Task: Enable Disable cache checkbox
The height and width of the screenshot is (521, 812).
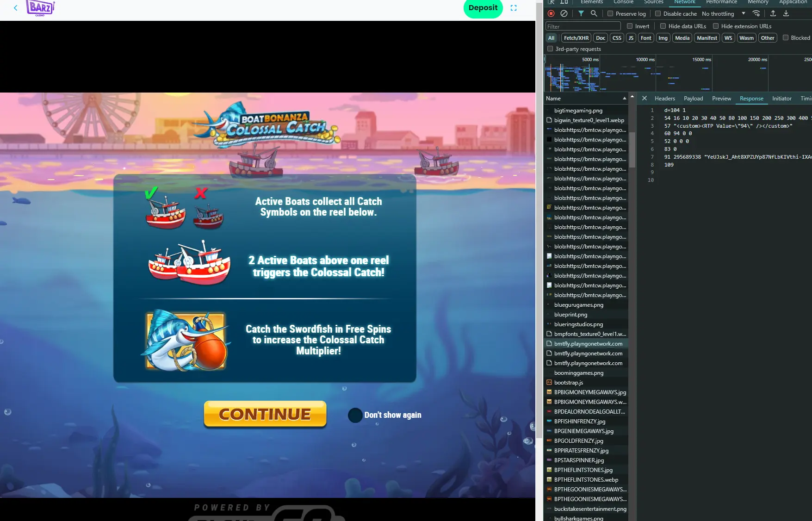Action: pyautogui.click(x=658, y=13)
